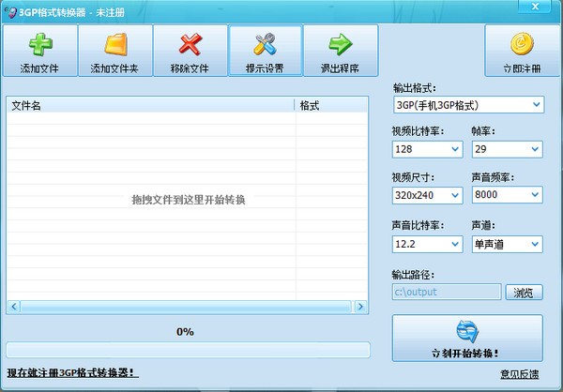The height and width of the screenshot is (392, 563).
Task: Open the video size dropdown showing 320x240
Action: coord(427,195)
